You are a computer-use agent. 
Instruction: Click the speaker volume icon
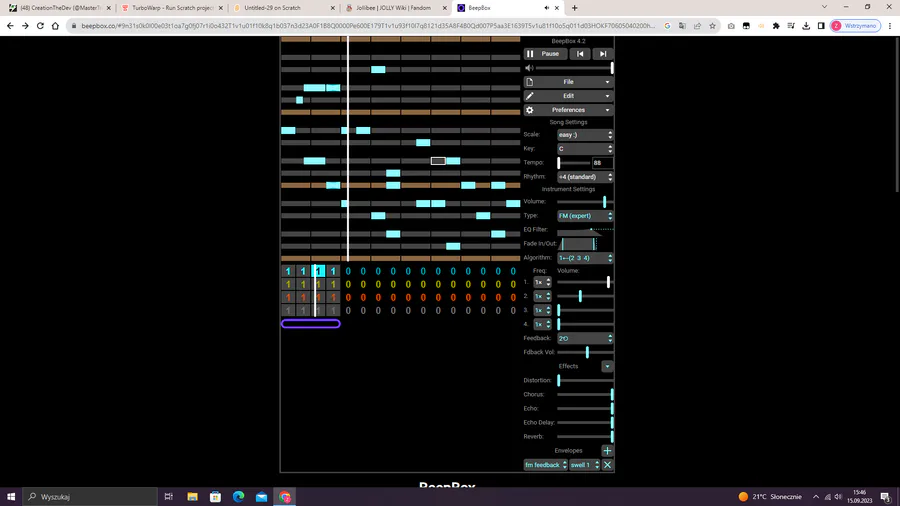(529, 68)
